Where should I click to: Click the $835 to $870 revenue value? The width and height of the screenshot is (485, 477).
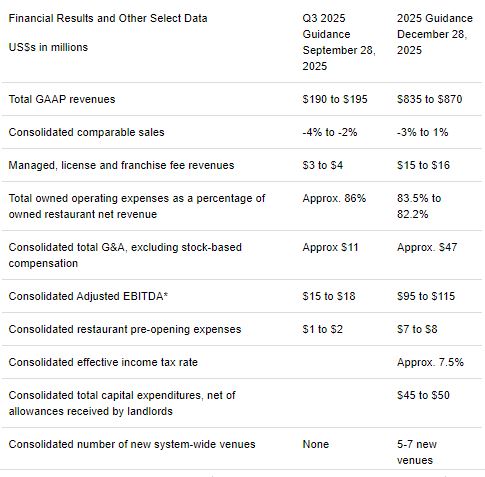429,99
